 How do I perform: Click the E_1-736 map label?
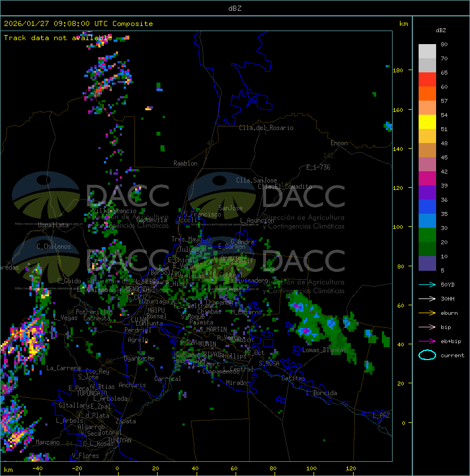(318, 167)
